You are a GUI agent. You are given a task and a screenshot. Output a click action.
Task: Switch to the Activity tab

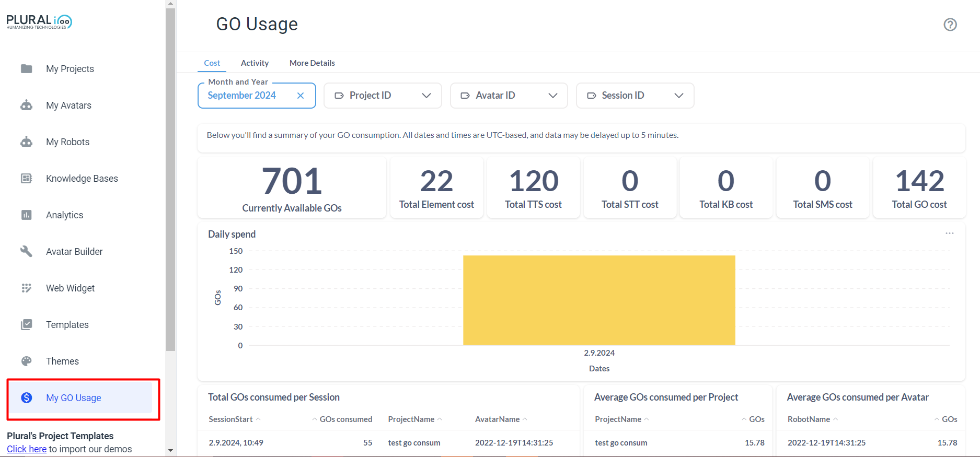coord(255,63)
